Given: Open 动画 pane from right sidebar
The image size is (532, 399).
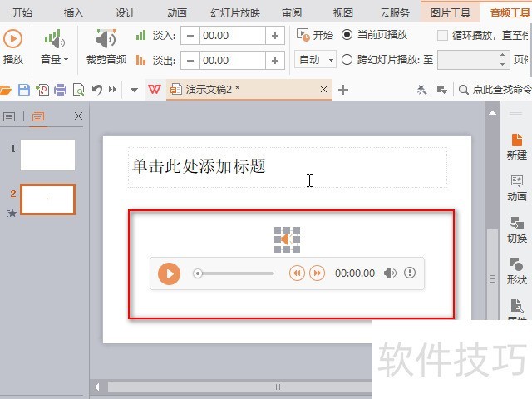Looking at the screenshot, I should click(x=516, y=189).
